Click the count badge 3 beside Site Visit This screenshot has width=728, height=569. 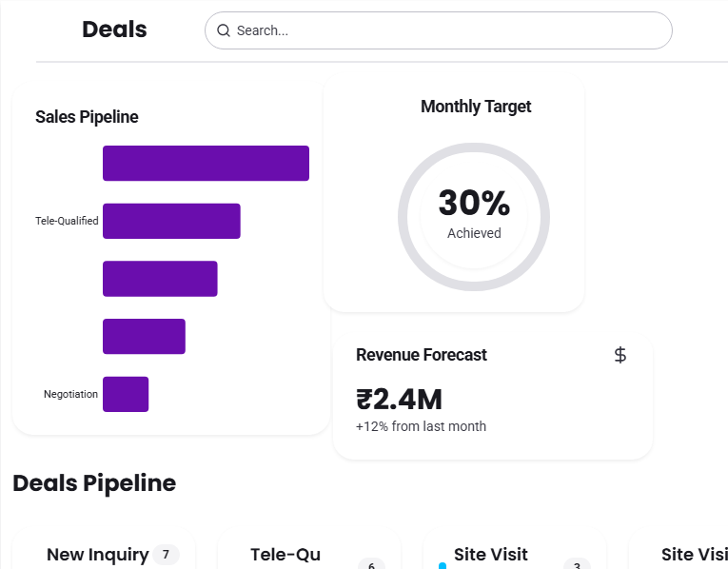(x=576, y=564)
